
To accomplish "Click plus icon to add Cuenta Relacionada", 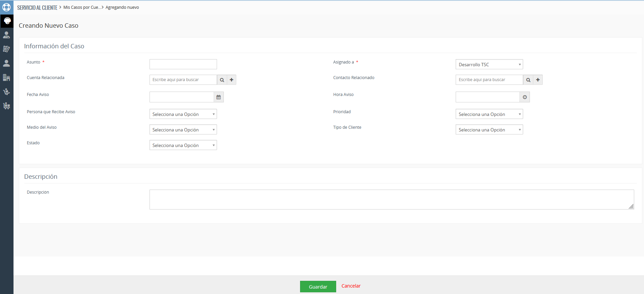I will (x=232, y=80).
